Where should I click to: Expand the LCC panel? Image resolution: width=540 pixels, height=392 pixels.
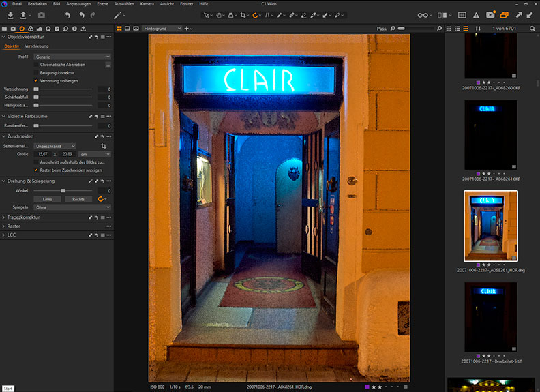[3, 235]
